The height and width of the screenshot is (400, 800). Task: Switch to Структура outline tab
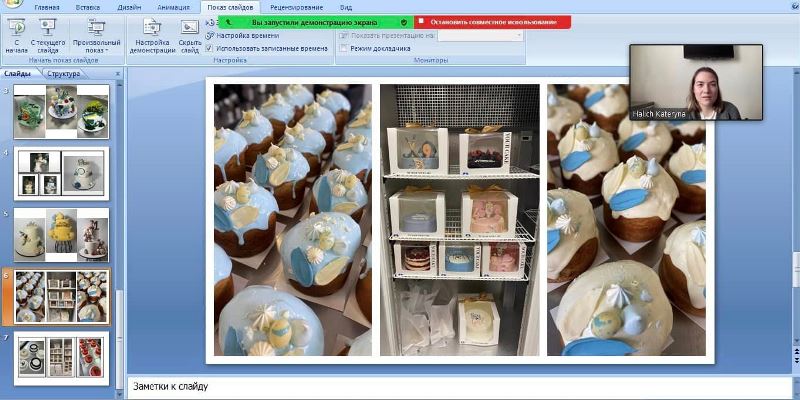(64, 74)
